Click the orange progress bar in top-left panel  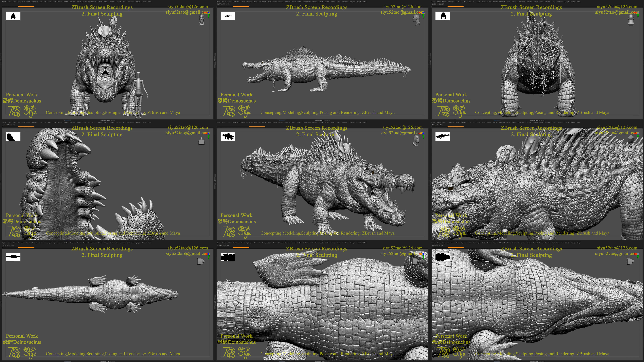click(26, 6)
